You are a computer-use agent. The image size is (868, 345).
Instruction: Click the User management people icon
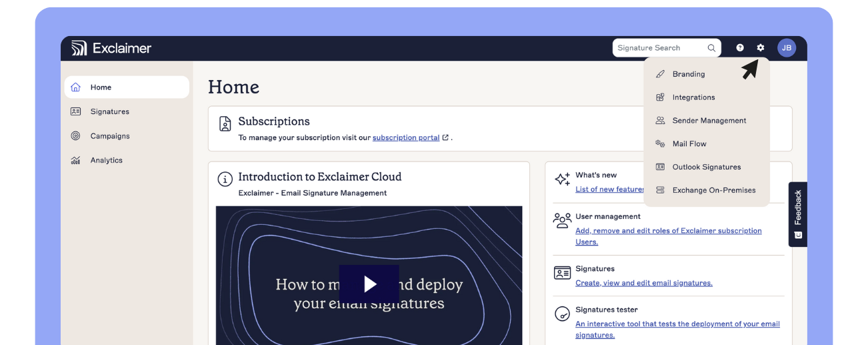tap(562, 220)
